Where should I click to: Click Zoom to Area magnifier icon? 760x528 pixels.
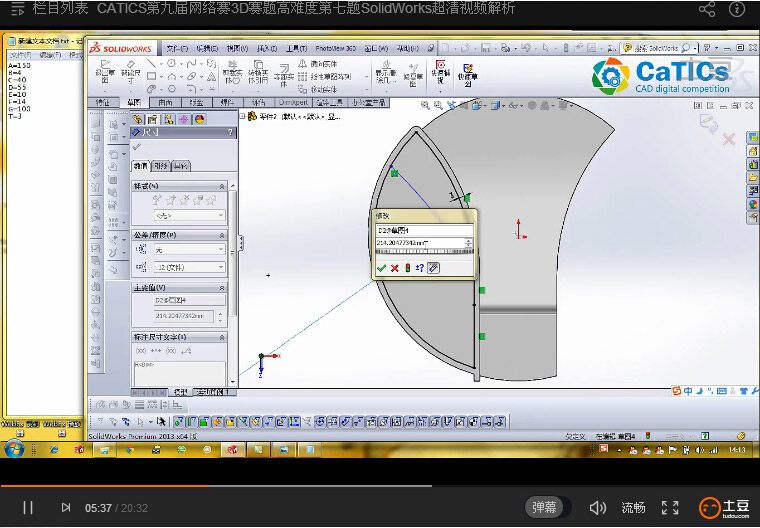[438, 105]
